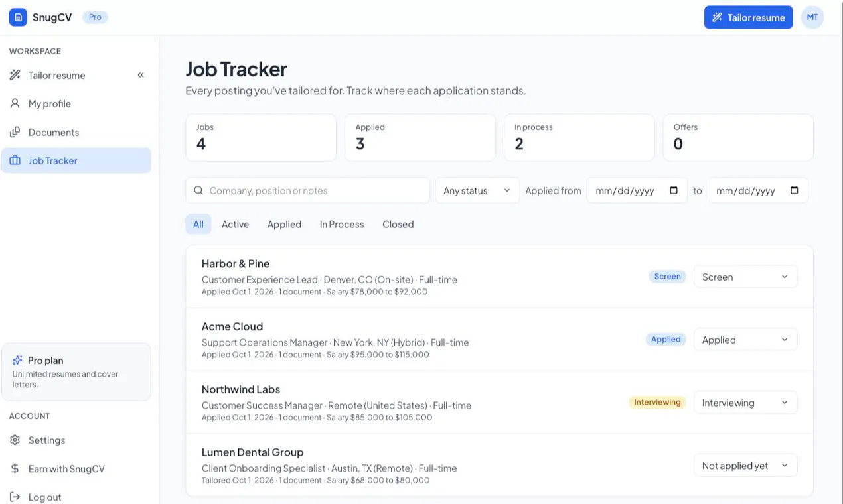Click the Screen status badge for Harbor & Pine
Screen dimensions: 843x504
[x=667, y=277]
